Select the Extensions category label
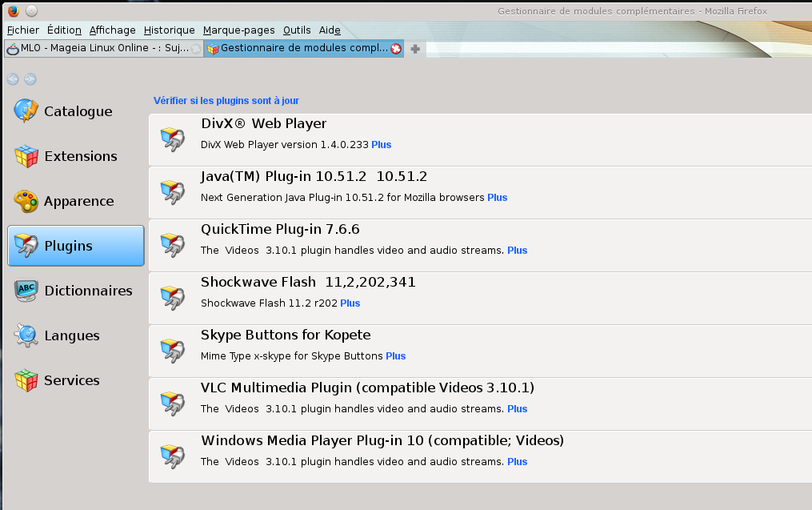The height and width of the screenshot is (510, 812). pyautogui.click(x=81, y=156)
